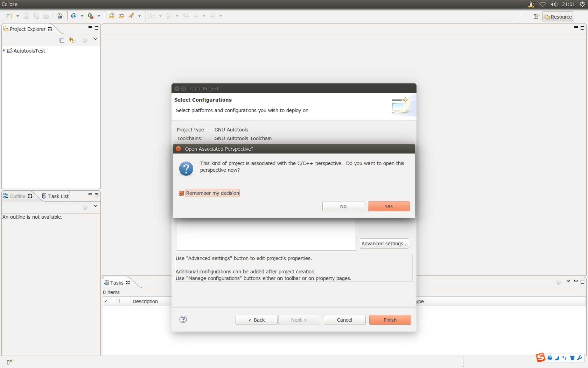Click the Save All toolbar icon

coord(36,16)
